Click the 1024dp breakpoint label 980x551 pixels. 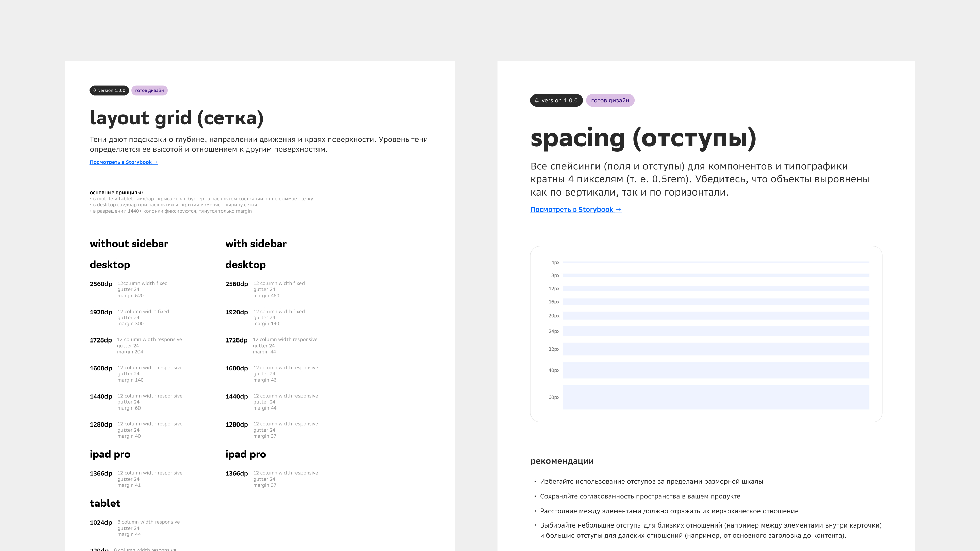pyautogui.click(x=101, y=523)
